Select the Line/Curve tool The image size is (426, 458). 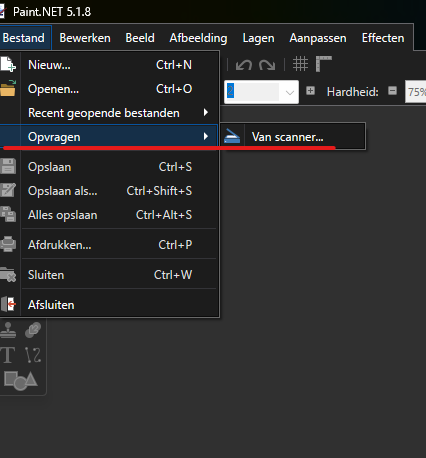click(33, 355)
